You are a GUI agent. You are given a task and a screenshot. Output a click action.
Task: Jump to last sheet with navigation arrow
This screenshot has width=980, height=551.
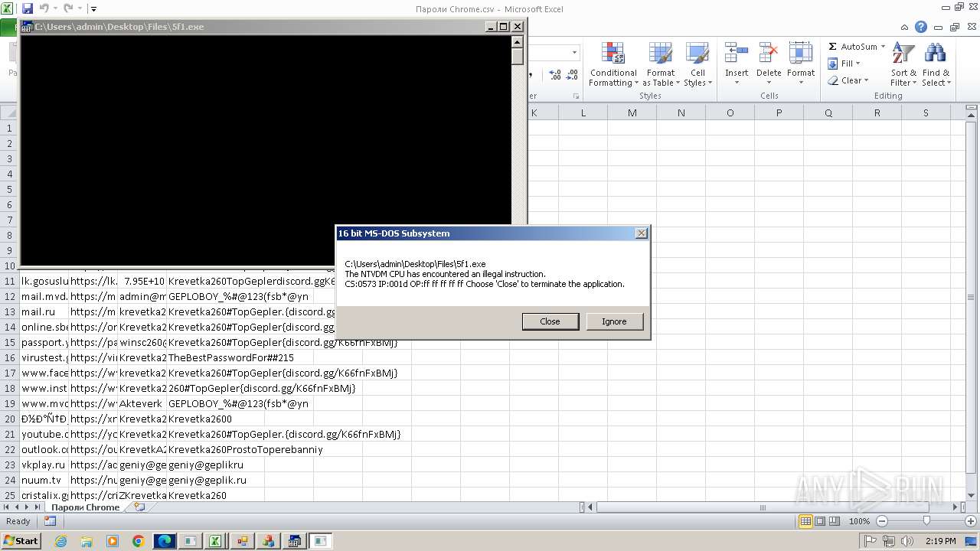tap(37, 507)
